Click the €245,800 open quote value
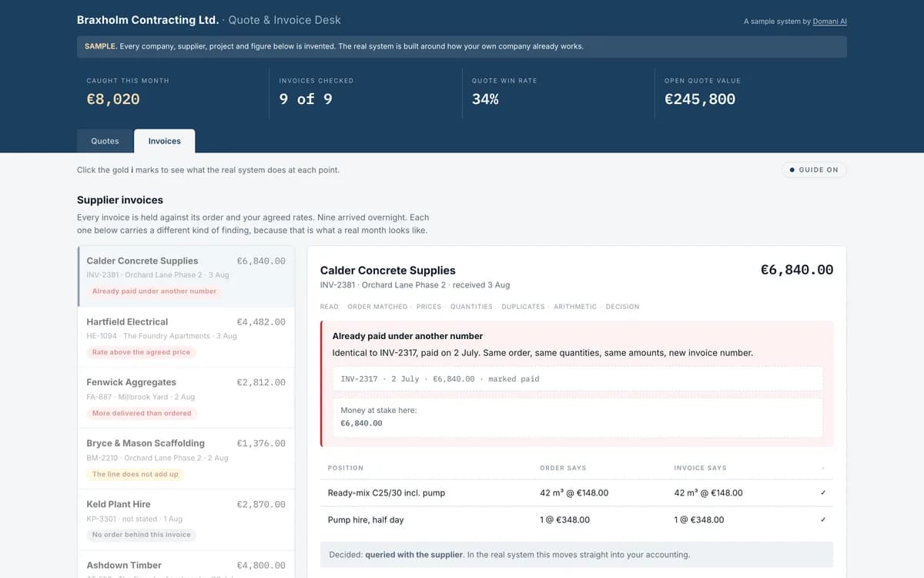The height and width of the screenshot is (578, 924). pyautogui.click(x=700, y=99)
